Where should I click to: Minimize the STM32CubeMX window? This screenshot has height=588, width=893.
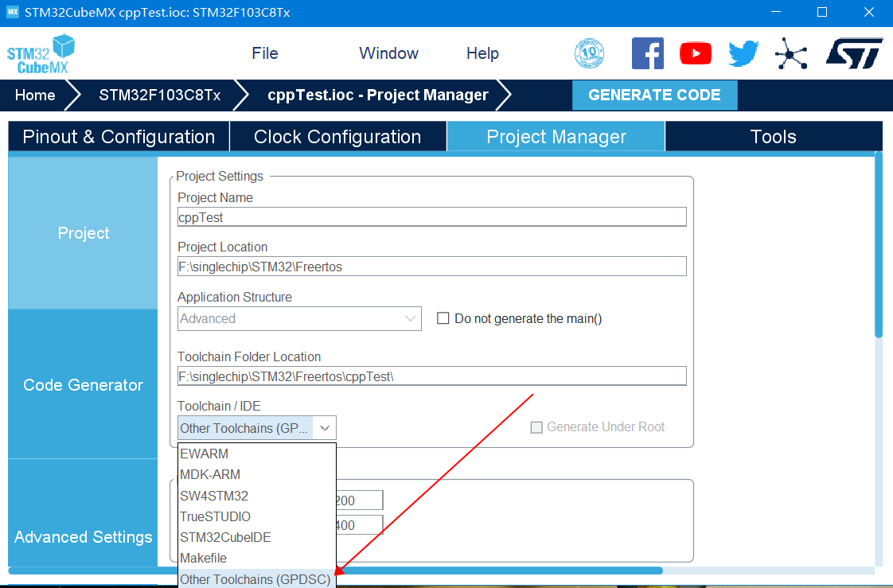click(x=776, y=12)
